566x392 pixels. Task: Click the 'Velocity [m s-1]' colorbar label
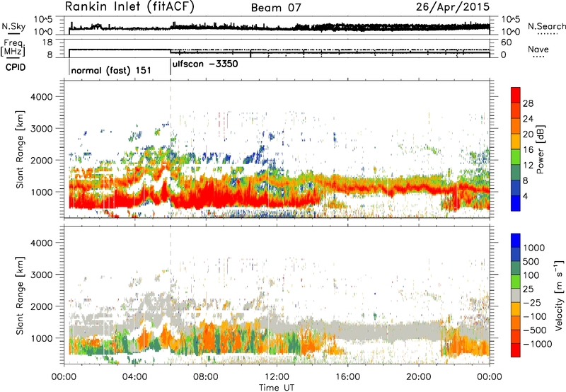(559, 294)
